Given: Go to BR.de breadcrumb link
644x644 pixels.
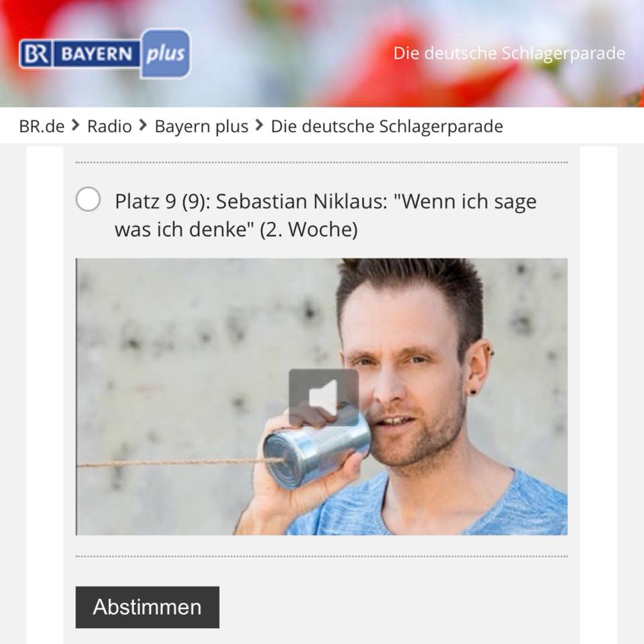Looking at the screenshot, I should click(x=42, y=126).
